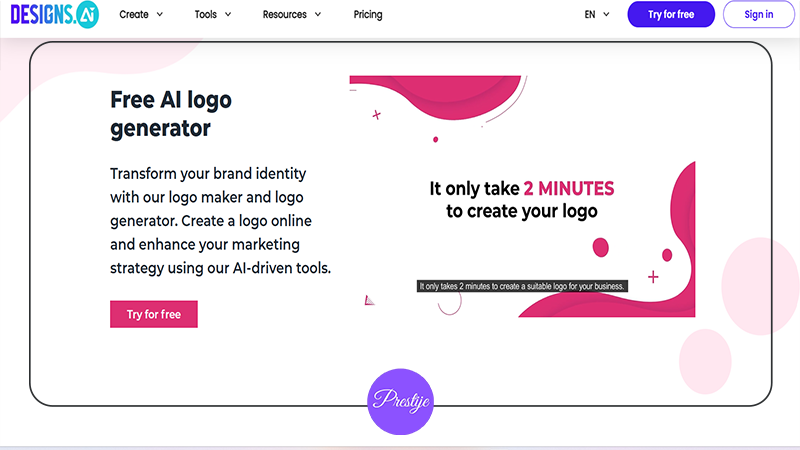Expand the Resources dropdown menu

[292, 15]
